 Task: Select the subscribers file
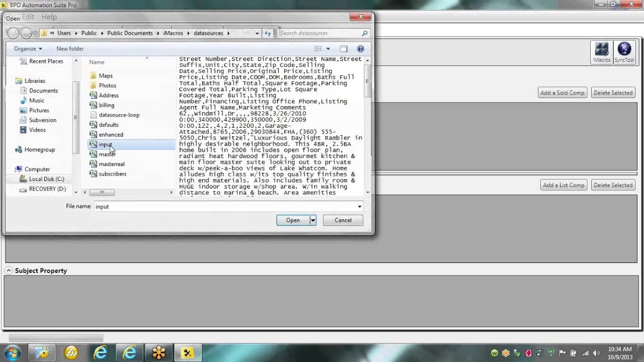coord(113,173)
